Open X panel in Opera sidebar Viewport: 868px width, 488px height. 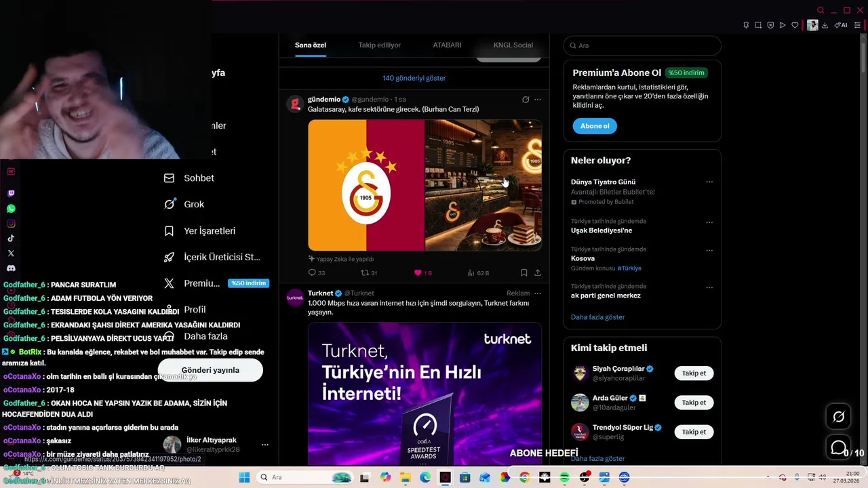[11, 253]
